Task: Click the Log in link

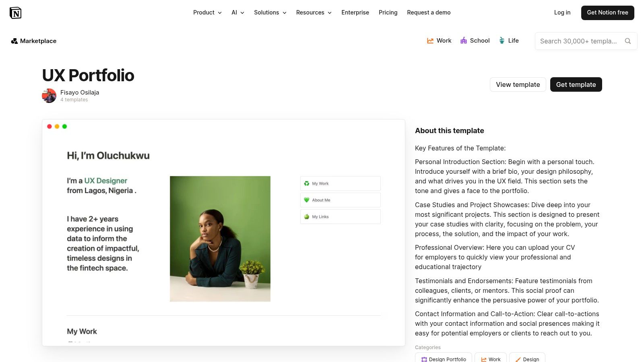Action: pyautogui.click(x=562, y=12)
